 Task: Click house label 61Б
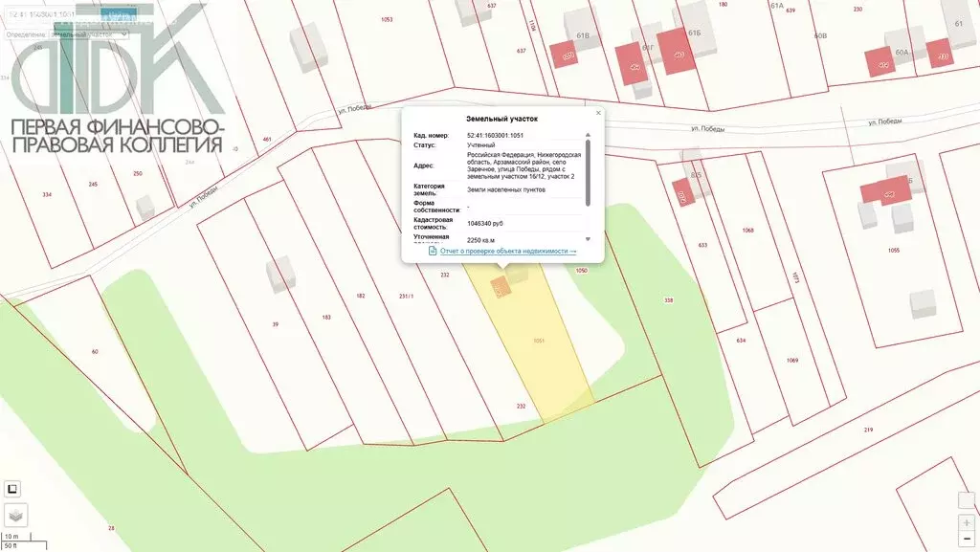pos(695,33)
